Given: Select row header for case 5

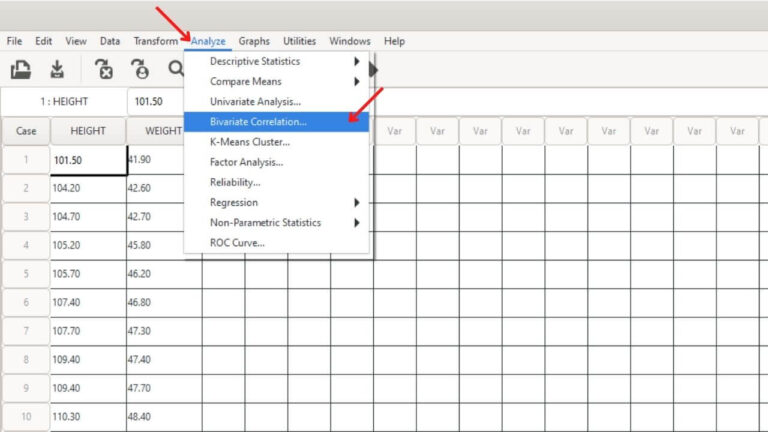Looking at the screenshot, I should [x=26, y=274].
